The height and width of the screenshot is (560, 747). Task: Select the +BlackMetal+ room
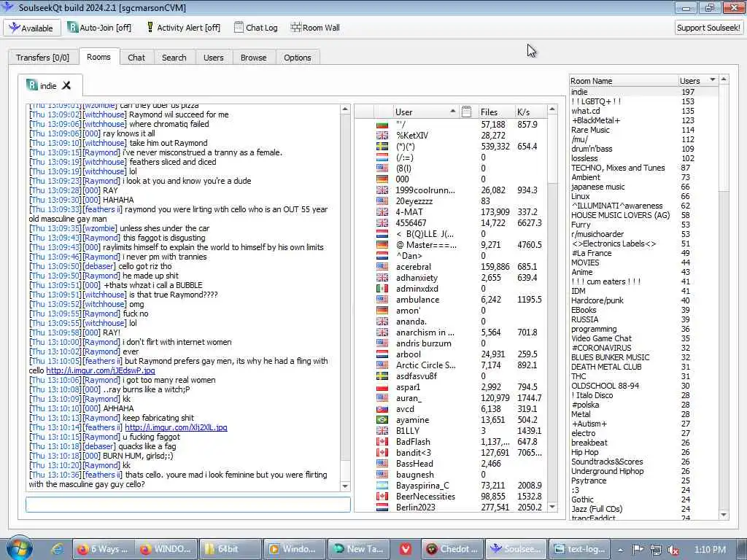595,120
